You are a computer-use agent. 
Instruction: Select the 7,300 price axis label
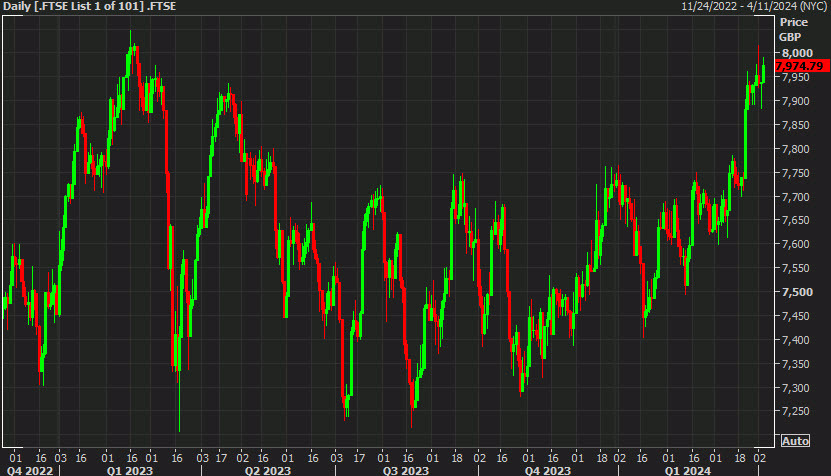795,388
